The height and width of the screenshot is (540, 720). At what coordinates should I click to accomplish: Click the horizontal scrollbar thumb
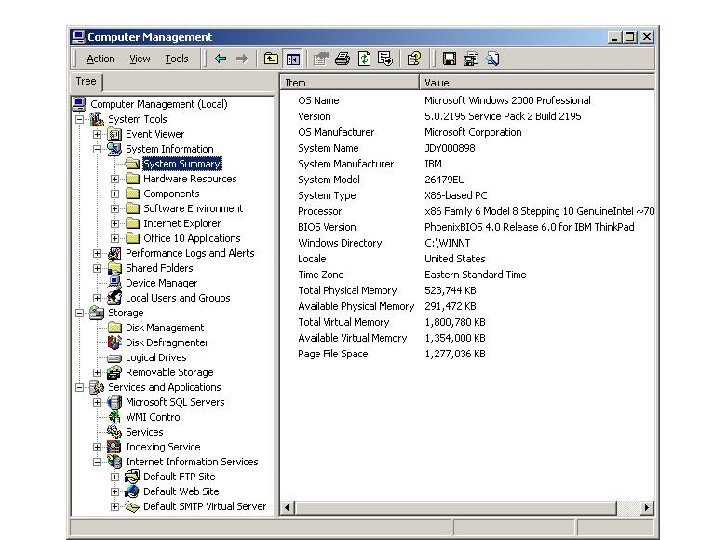click(456, 507)
